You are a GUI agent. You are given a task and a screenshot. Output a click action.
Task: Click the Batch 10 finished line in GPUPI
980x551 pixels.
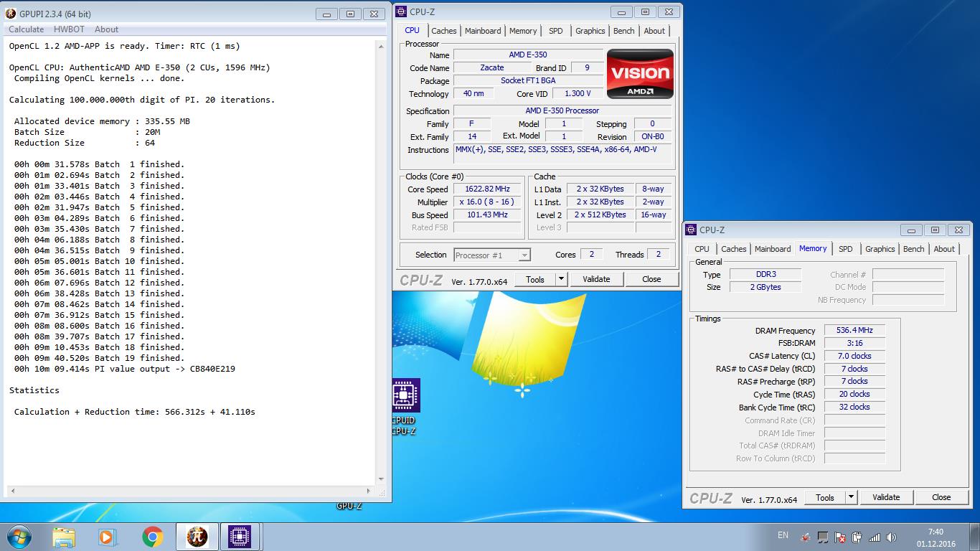[x=99, y=261]
